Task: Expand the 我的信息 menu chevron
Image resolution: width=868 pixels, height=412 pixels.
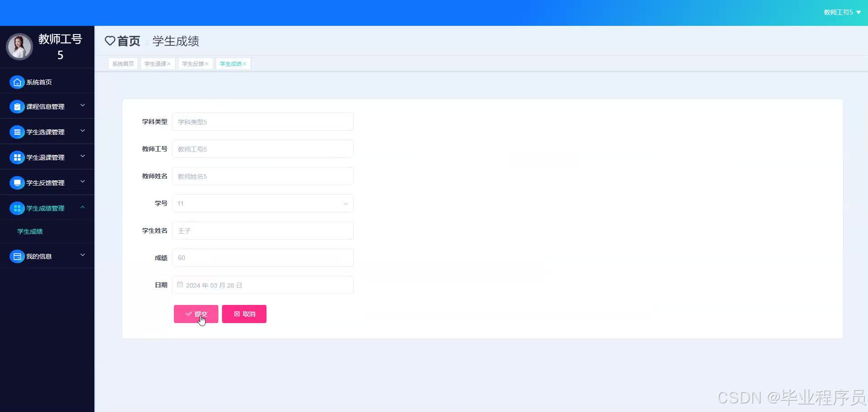Action: [83, 255]
